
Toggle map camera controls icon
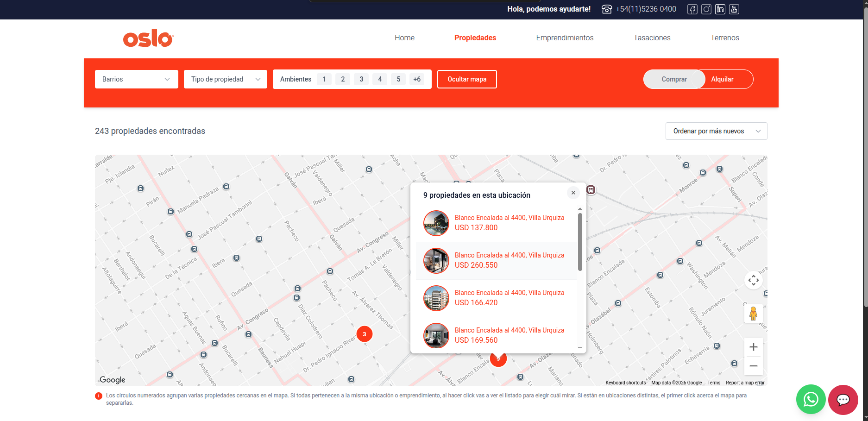point(754,280)
